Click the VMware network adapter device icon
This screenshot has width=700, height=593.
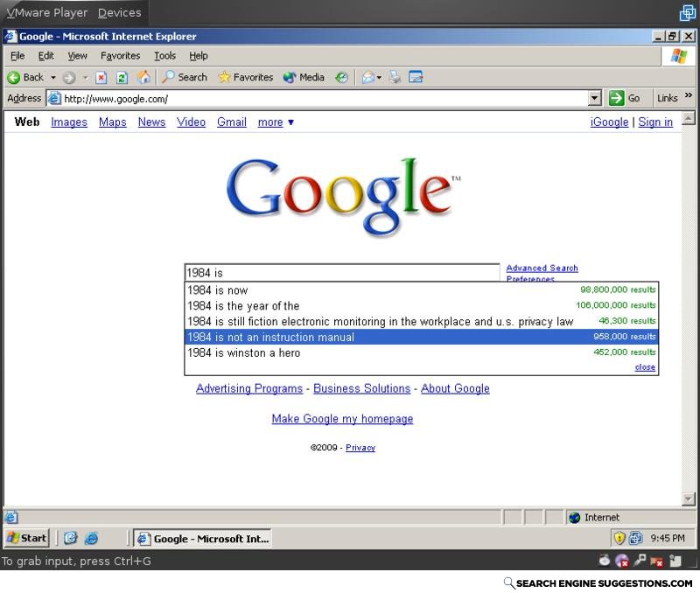657,562
